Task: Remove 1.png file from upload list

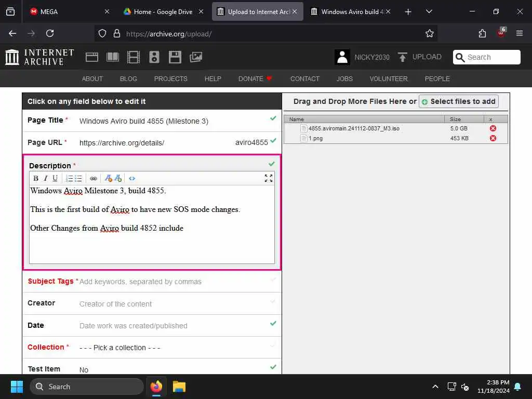Action: point(493,138)
